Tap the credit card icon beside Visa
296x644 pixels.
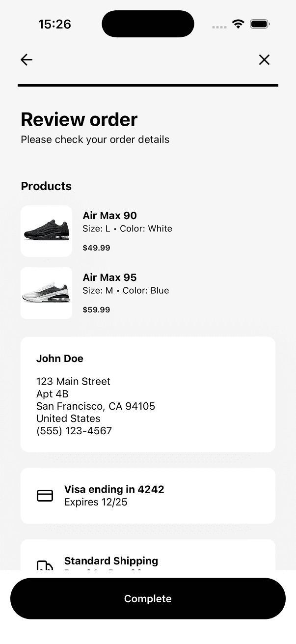45,496
